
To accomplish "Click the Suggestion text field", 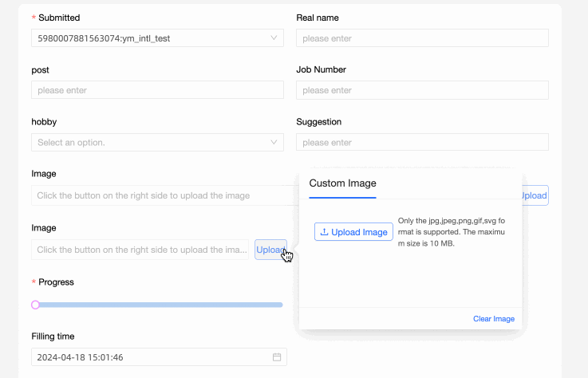I will 422,142.
